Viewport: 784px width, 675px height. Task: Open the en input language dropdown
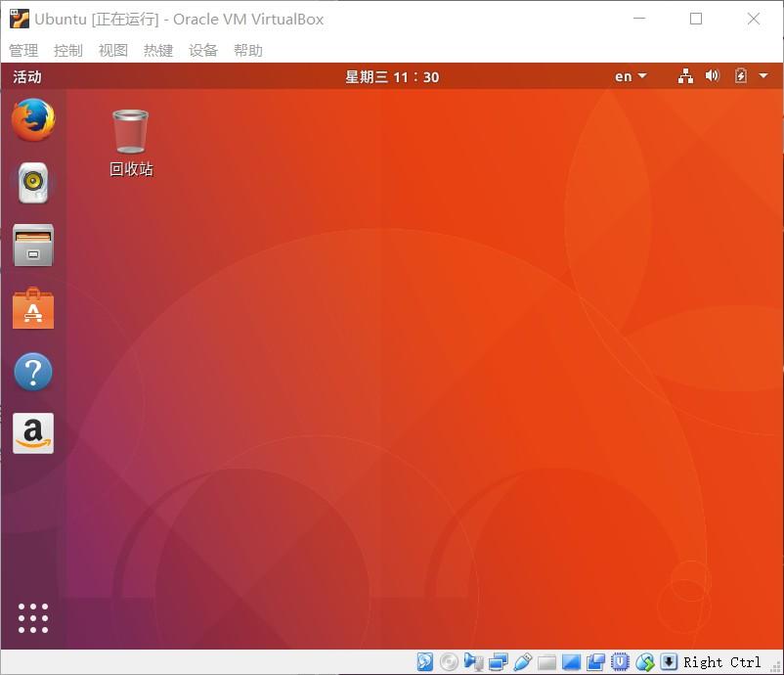click(x=631, y=76)
